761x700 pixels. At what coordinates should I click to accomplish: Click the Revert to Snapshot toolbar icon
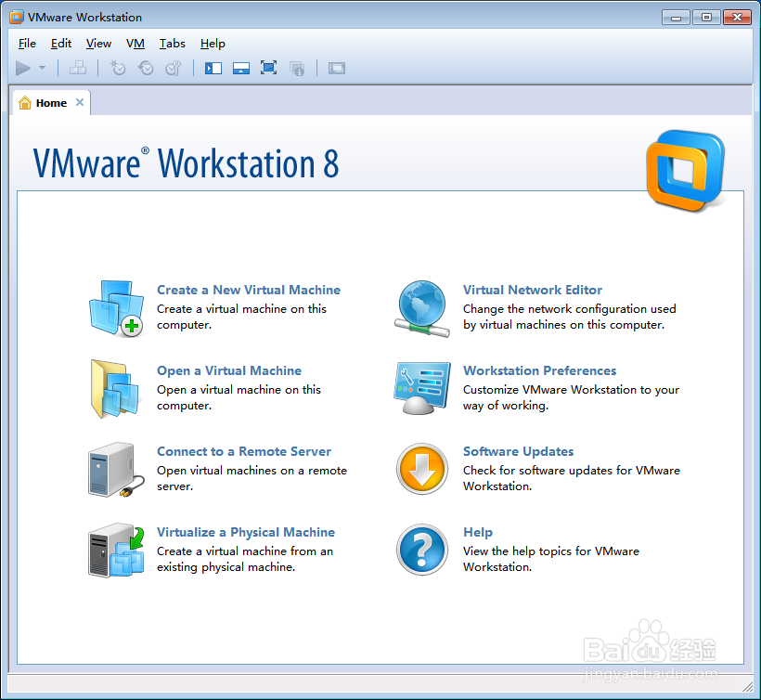click(x=146, y=68)
